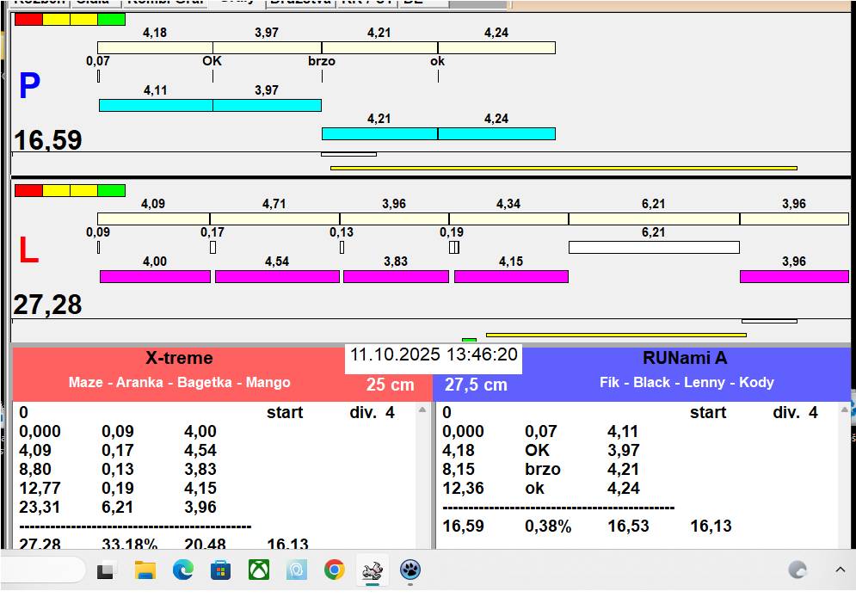The image size is (856, 616).
Task: Click the white 6,21 changeover bar
Action: click(x=654, y=247)
